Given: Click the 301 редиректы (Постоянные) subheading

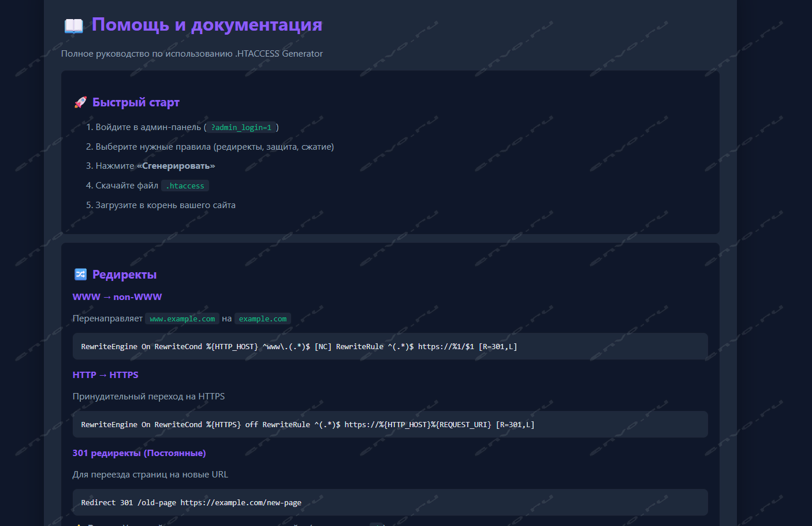Looking at the screenshot, I should [139, 453].
